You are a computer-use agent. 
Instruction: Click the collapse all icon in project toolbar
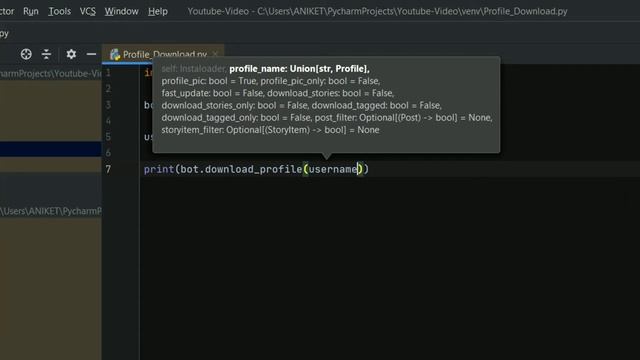click(x=46, y=54)
